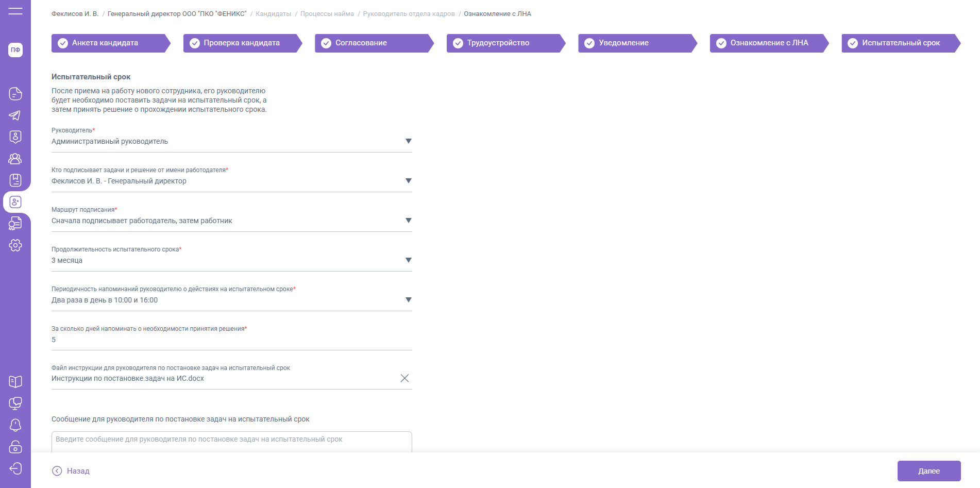Open the hamburger menu in sidebar
980x488 pixels.
[x=15, y=11]
